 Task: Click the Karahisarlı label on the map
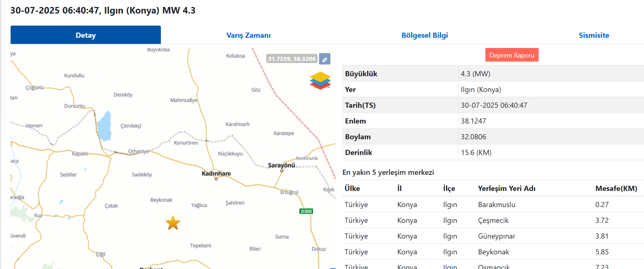[x=238, y=124]
